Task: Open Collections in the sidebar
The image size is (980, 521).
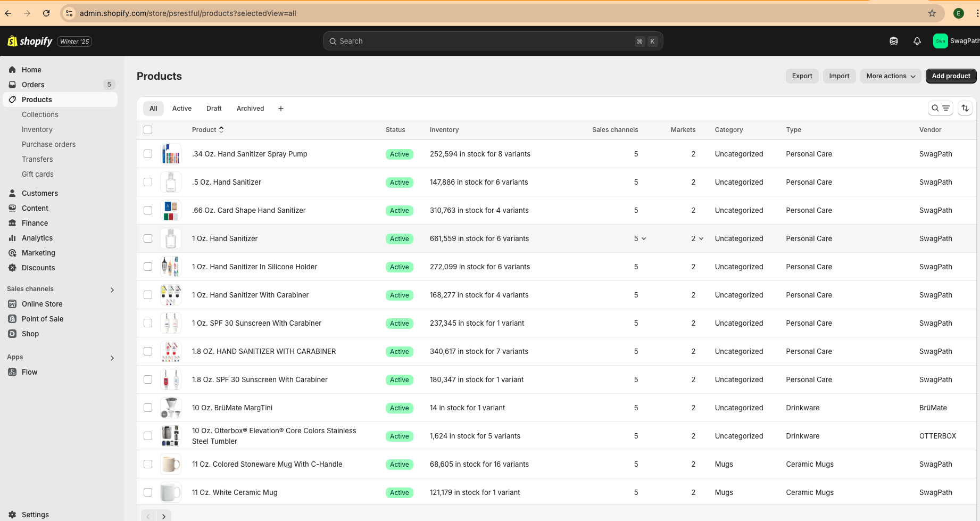Action: 40,114
